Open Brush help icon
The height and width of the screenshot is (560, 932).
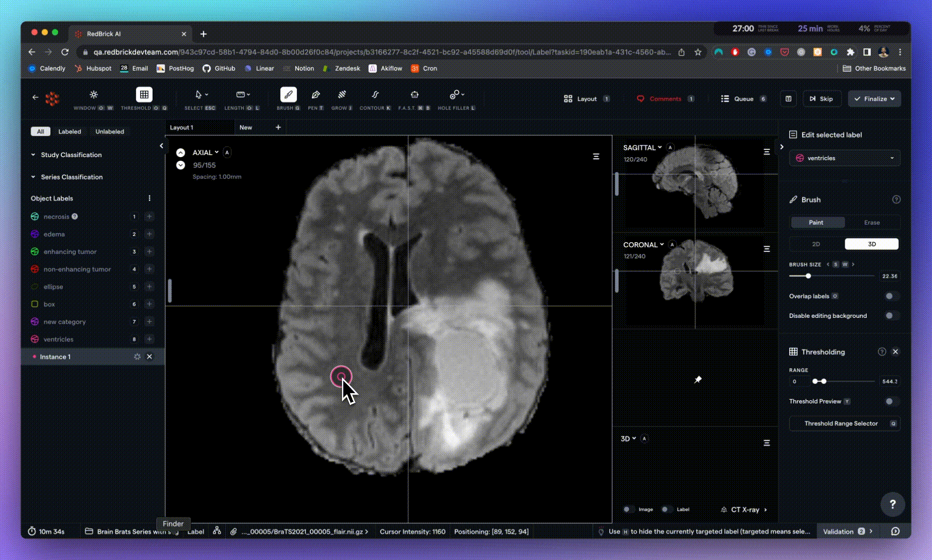point(896,200)
